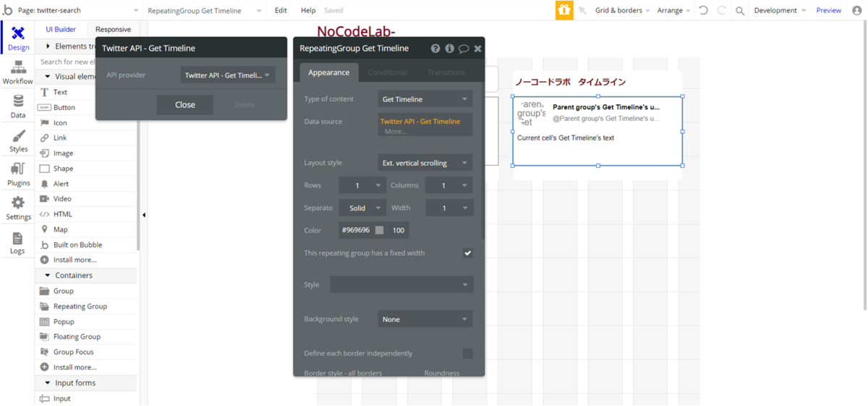Open the RepeatingGroup Get Timeline element selector
Screen dimensions: 868x406
[x=204, y=10]
